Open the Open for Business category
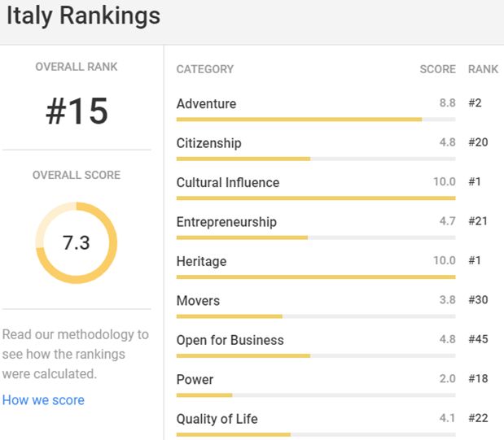The height and width of the screenshot is (440, 504). (230, 340)
